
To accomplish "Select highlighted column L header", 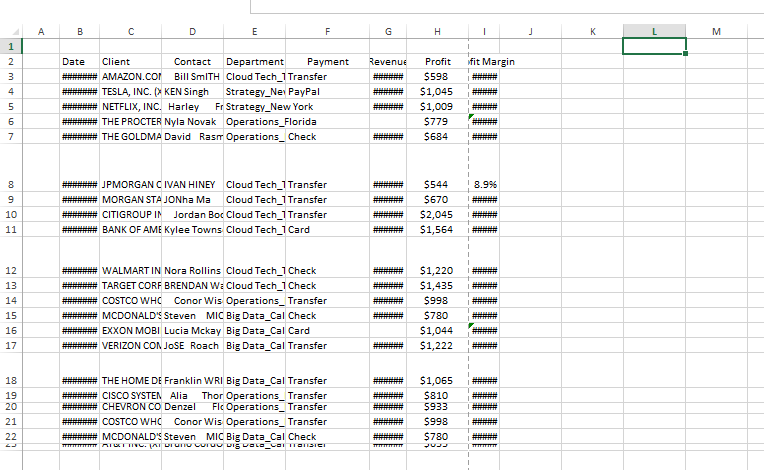I will click(654, 32).
